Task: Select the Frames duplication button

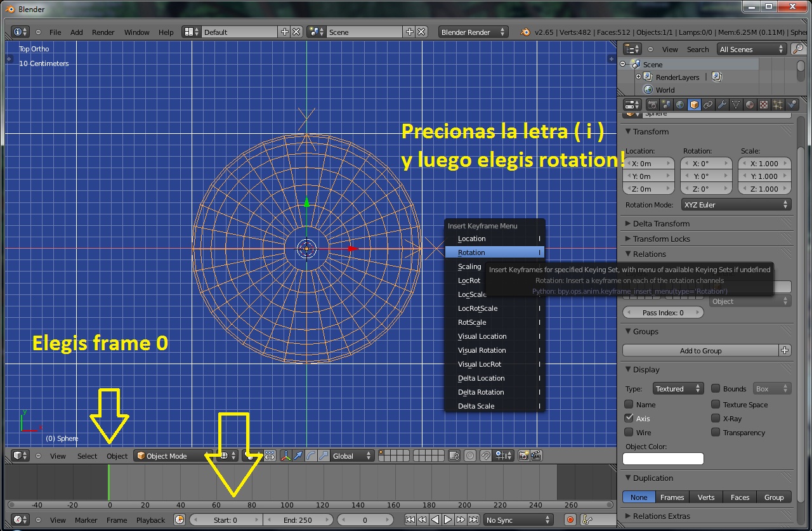Action: pos(672,497)
